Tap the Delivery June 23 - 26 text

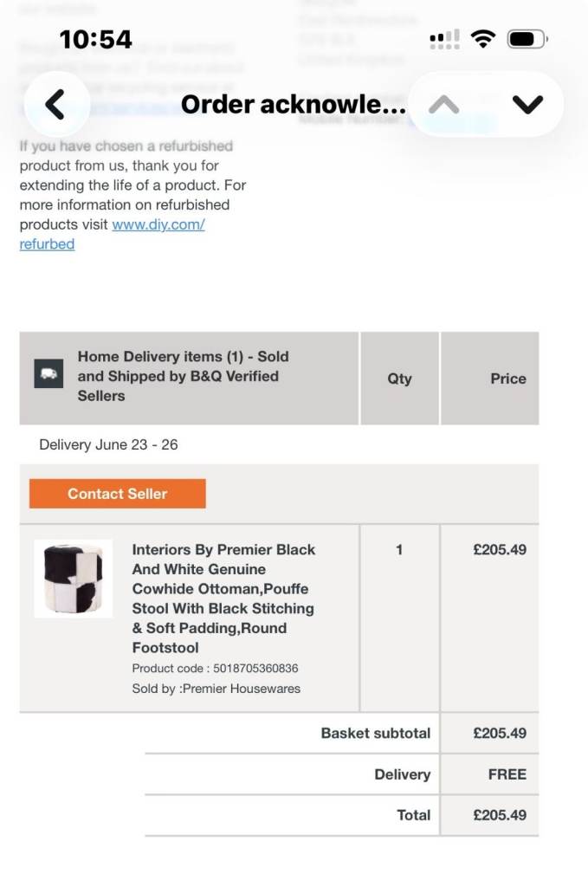(x=108, y=444)
